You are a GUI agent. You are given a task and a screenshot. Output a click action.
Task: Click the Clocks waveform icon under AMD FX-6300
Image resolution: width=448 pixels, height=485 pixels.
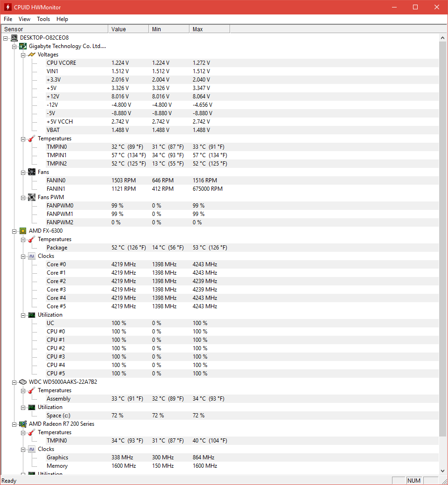click(x=32, y=256)
